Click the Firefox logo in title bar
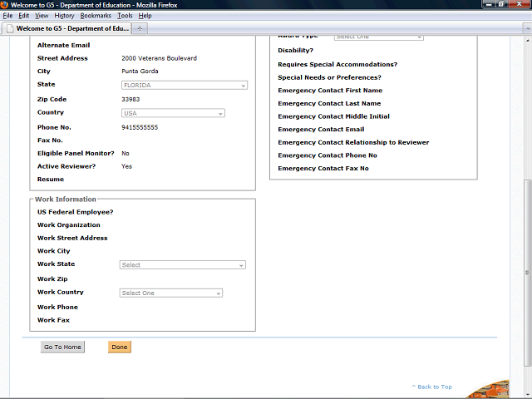Image resolution: width=532 pixels, height=399 pixels. [4, 5]
